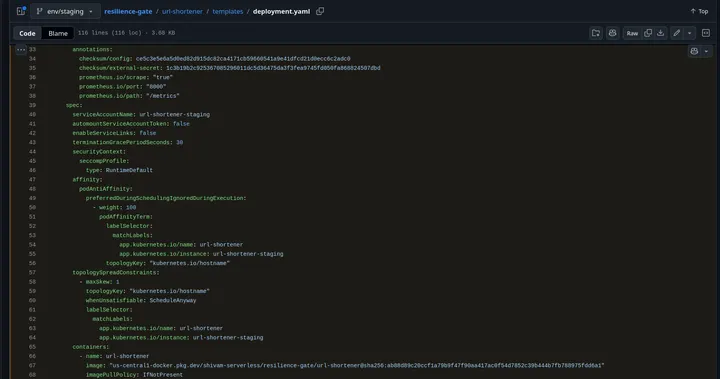Click the terminationGracePeriodSeconds key text

(122, 142)
